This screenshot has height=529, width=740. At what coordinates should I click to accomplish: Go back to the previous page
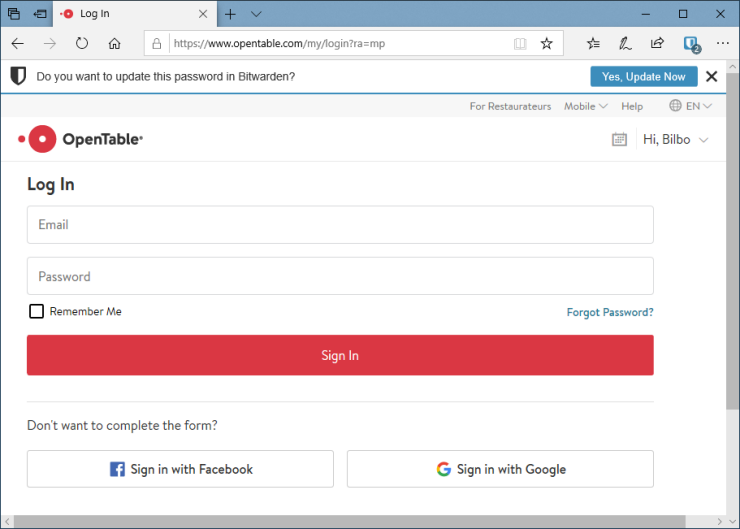click(18, 43)
